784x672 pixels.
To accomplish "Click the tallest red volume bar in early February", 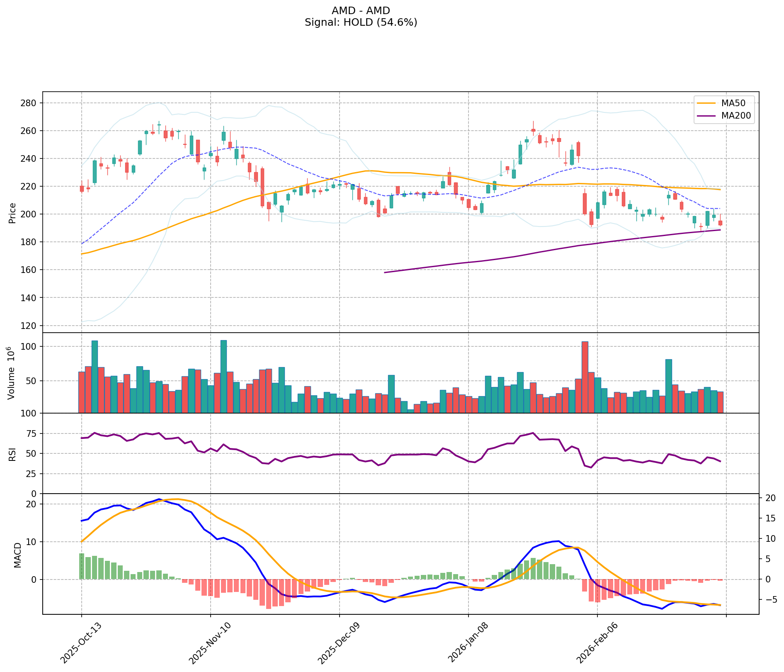I will point(585,377).
